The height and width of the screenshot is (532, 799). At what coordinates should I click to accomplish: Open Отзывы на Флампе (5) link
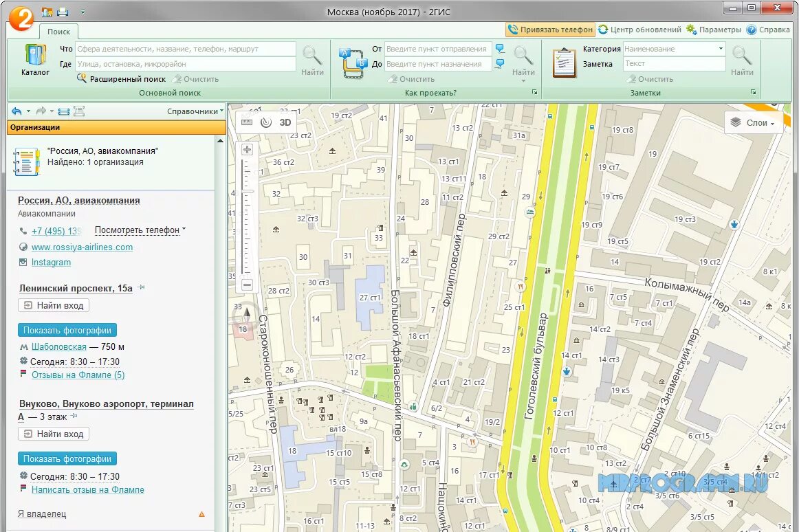pos(78,375)
